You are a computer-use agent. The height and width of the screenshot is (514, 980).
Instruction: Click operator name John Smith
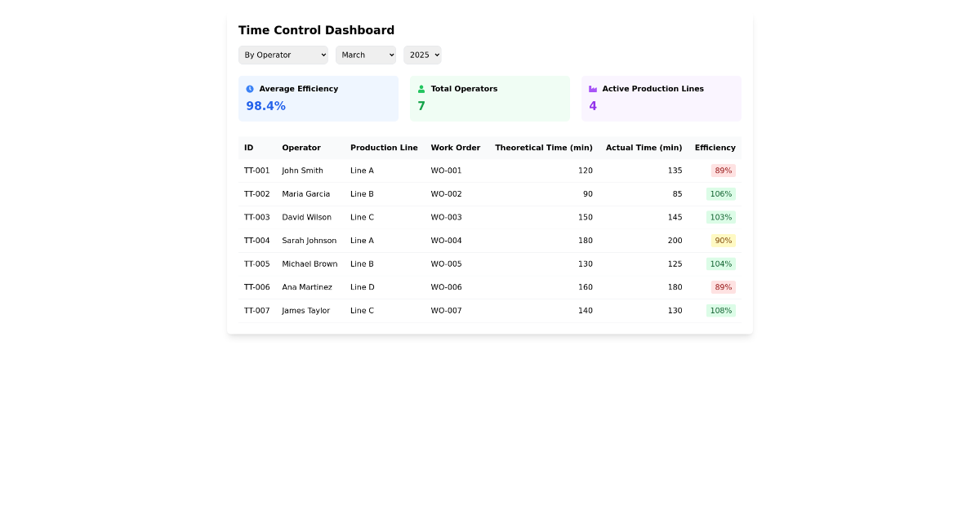(302, 171)
